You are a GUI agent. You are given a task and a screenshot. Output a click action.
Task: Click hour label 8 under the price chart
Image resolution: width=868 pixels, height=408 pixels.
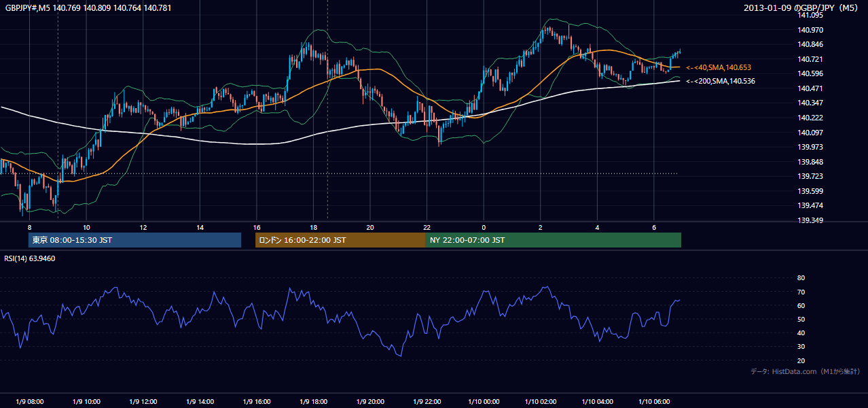pyautogui.click(x=29, y=227)
